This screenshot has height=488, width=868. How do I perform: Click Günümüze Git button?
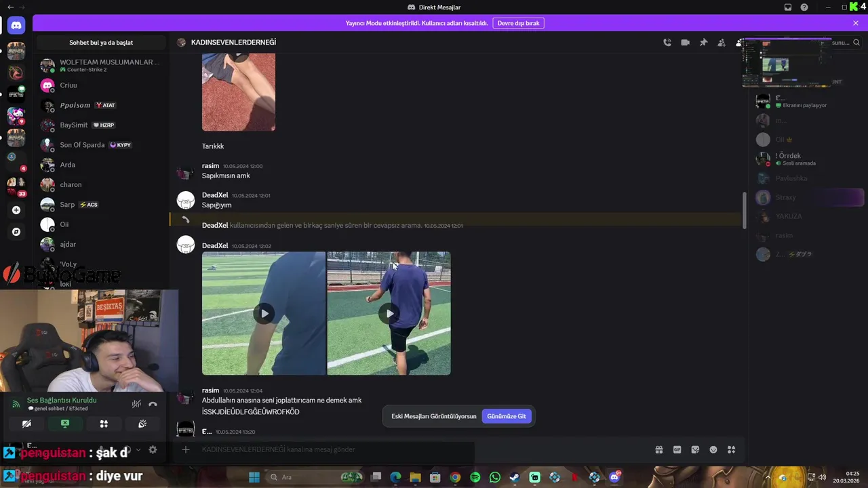pyautogui.click(x=507, y=416)
